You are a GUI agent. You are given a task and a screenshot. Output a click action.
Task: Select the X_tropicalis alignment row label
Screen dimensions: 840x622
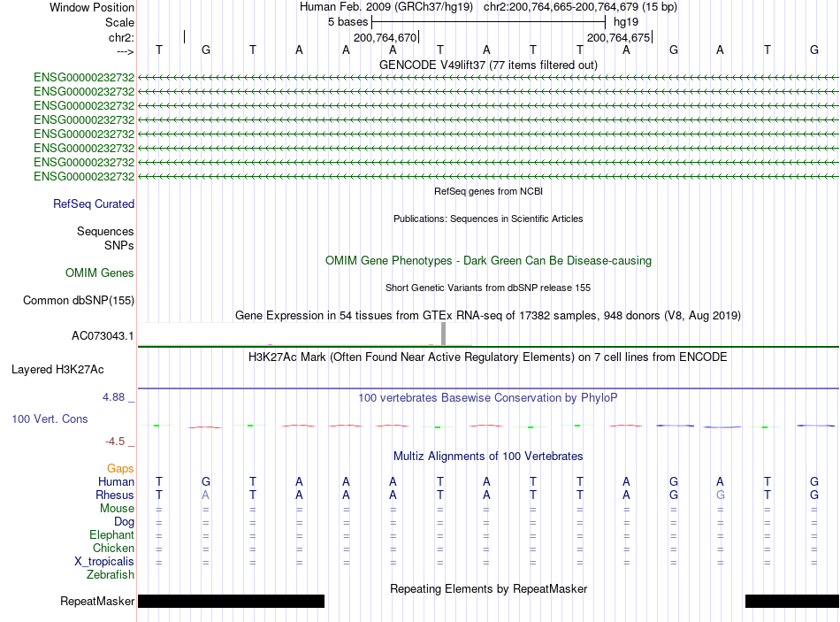[x=104, y=562]
